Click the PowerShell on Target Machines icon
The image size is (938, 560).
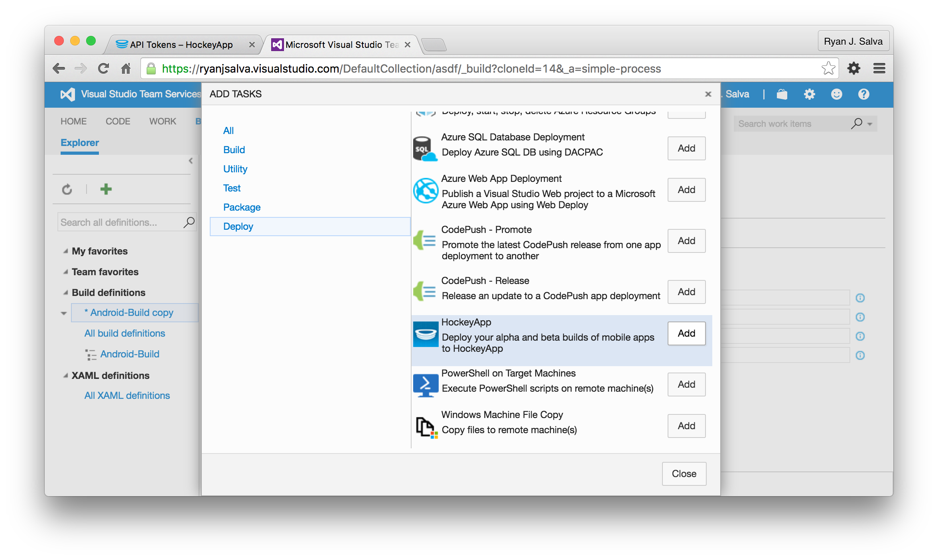[x=425, y=385]
